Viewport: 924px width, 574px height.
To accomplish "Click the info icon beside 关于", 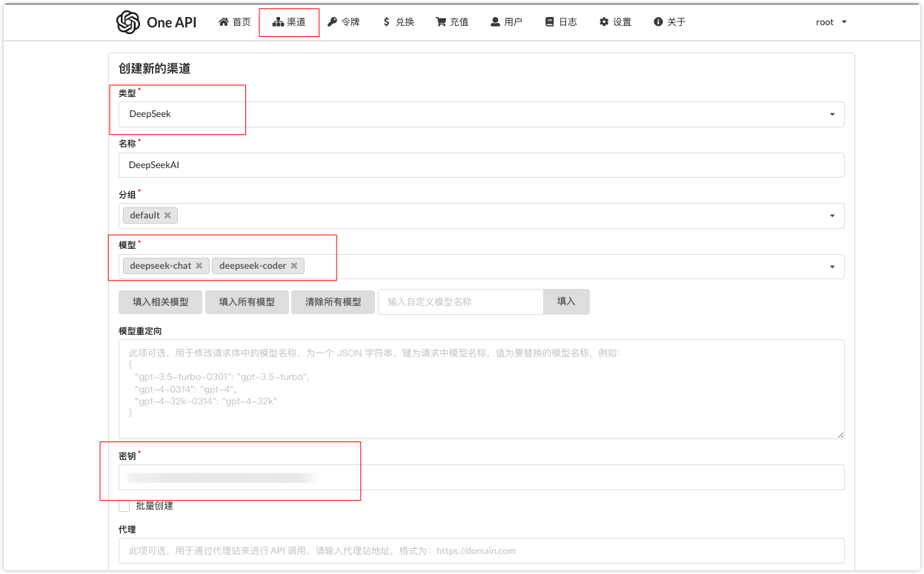I will coord(658,22).
